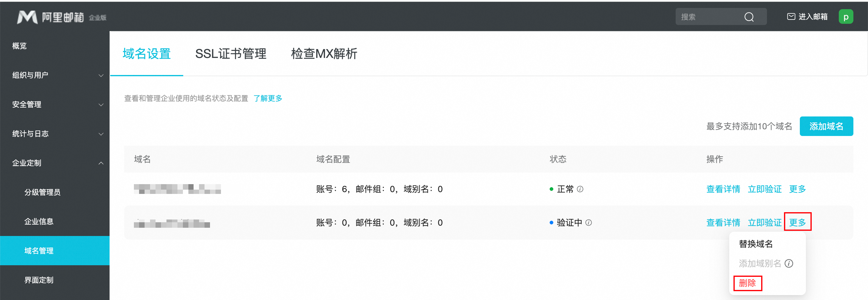Open the 了解更多 link
The width and height of the screenshot is (868, 300).
268,98
